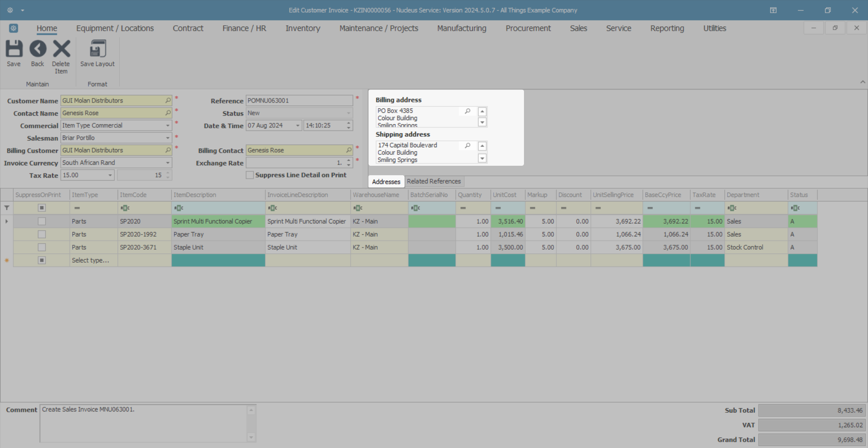Image resolution: width=868 pixels, height=448 pixels.
Task: Click the Reference input field
Action: [x=299, y=100]
